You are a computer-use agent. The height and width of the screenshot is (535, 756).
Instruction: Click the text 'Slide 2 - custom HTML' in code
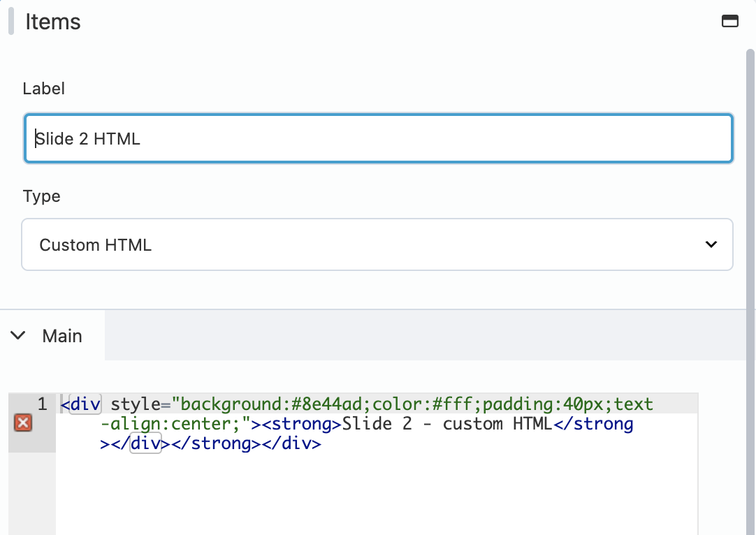[x=447, y=424]
